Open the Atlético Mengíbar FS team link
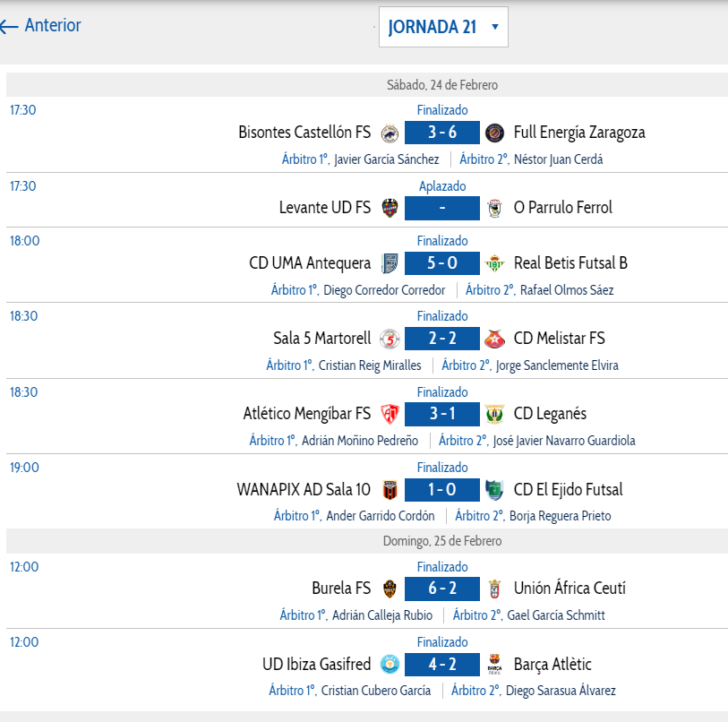 coord(307,414)
